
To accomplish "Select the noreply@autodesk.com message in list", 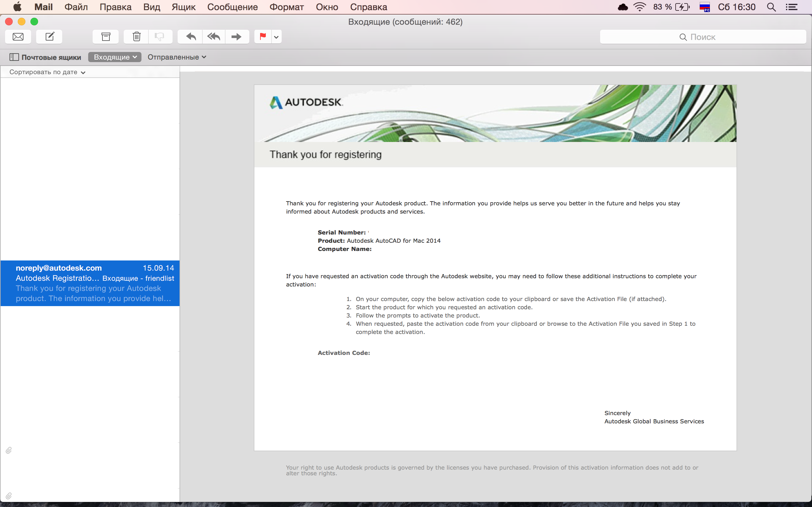I will point(90,283).
